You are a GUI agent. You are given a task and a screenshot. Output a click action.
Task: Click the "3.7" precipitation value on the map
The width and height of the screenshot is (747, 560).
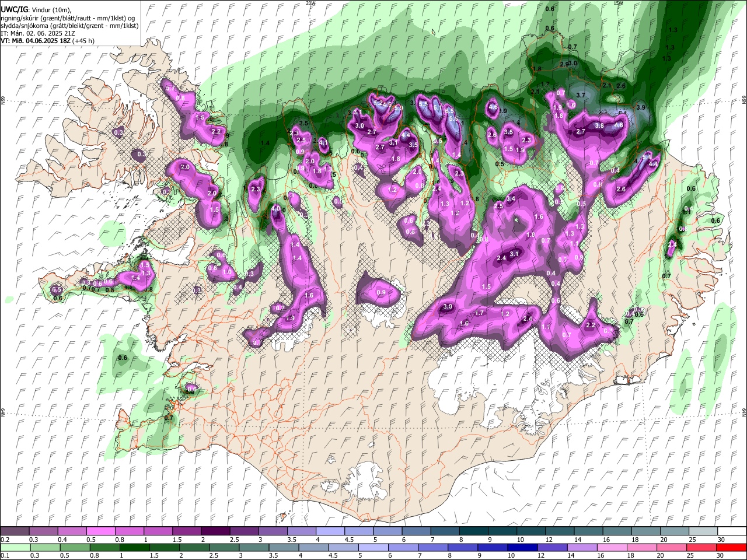tap(581, 95)
